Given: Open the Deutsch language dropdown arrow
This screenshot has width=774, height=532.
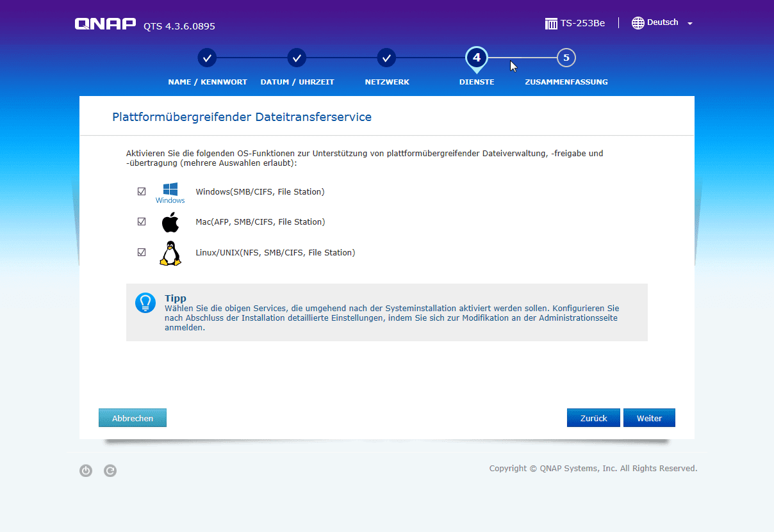Looking at the screenshot, I should (690, 24).
